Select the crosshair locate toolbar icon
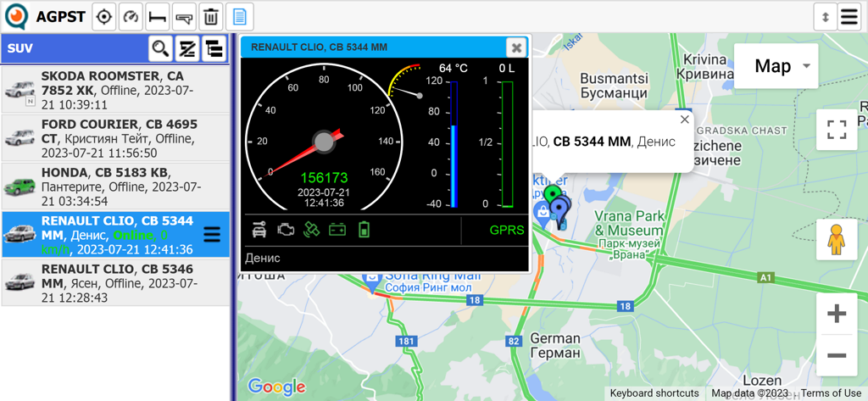 pyautogui.click(x=103, y=17)
